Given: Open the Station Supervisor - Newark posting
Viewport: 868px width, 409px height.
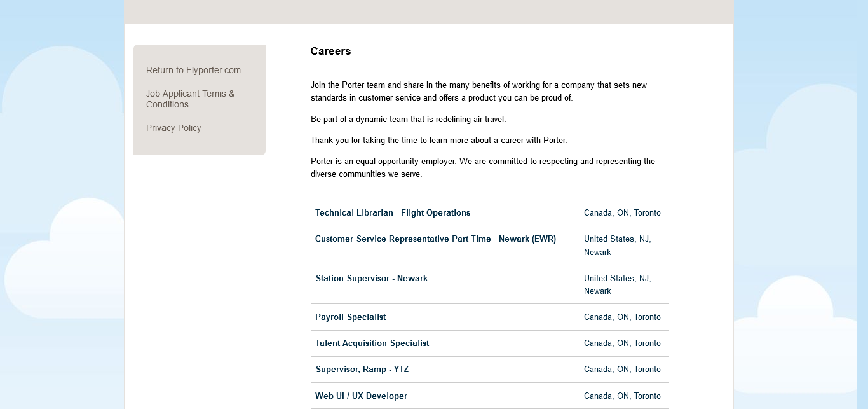Looking at the screenshot, I should click(x=371, y=279).
